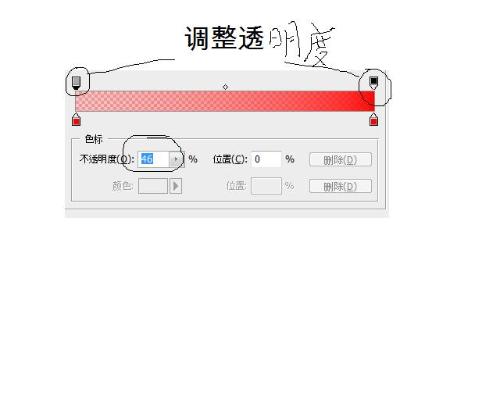
Task: Click the lower 删除(D) button
Action: [x=340, y=186]
